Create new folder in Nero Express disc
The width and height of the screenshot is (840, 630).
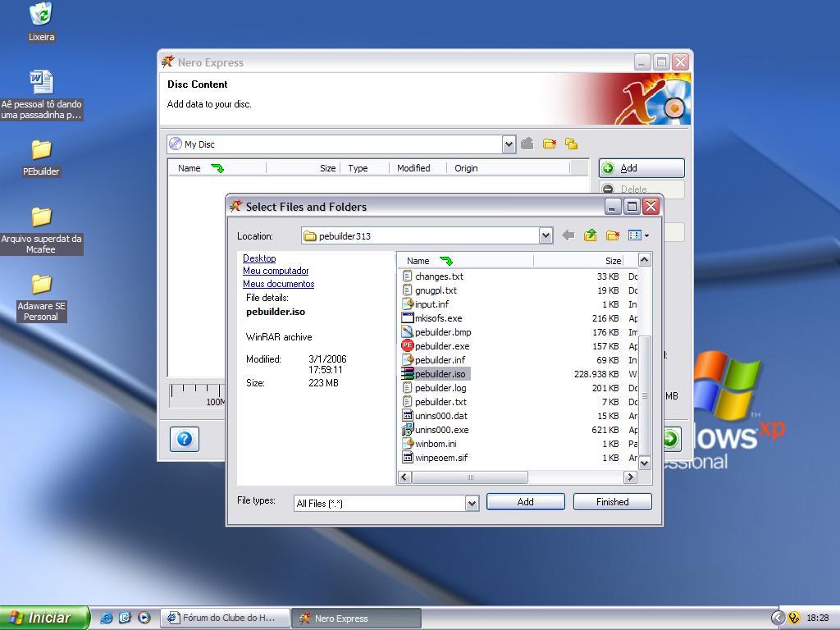[549, 144]
